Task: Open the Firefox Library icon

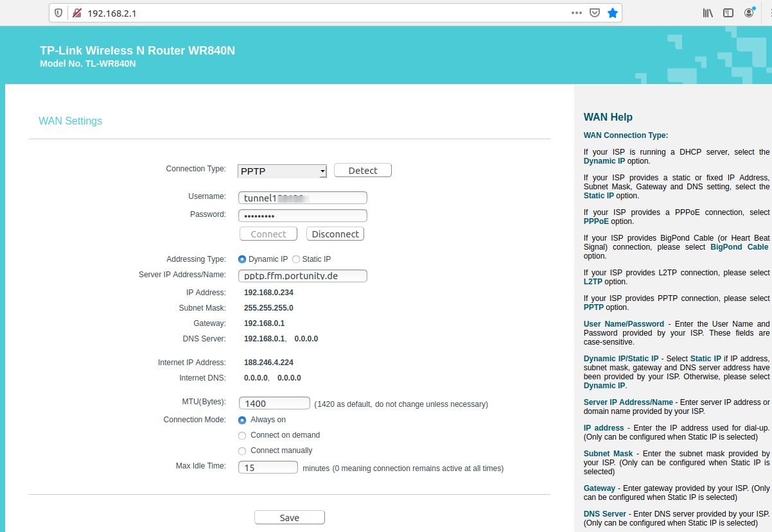Action: pos(708,13)
